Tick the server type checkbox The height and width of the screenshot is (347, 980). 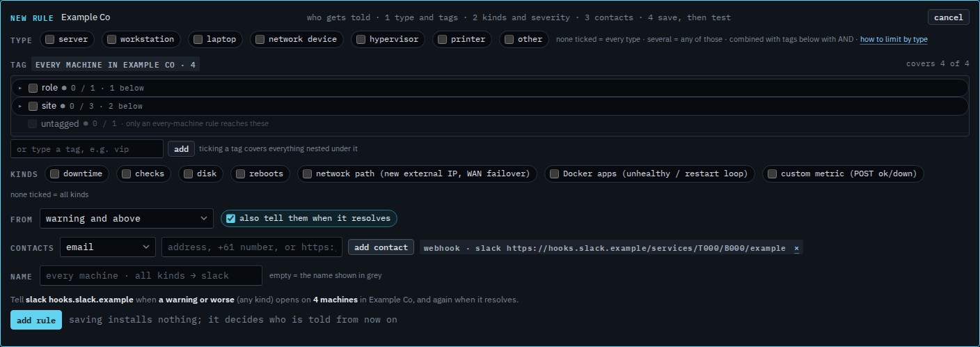point(50,40)
